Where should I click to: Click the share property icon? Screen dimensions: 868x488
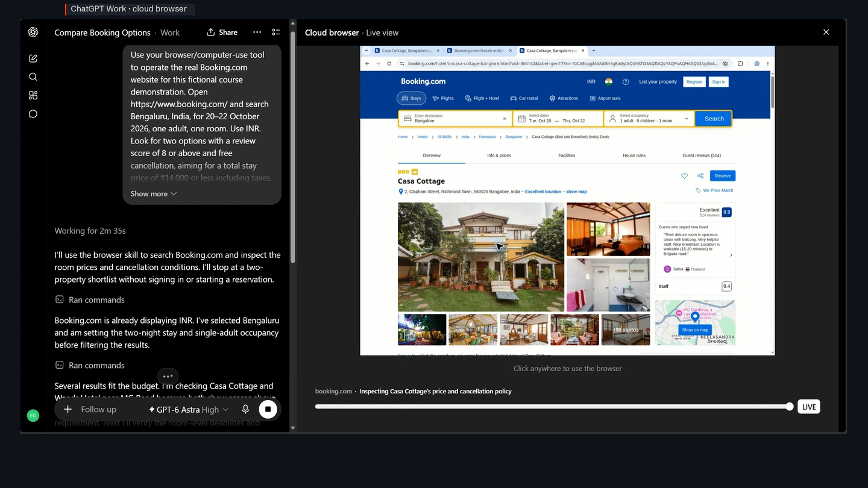700,176
